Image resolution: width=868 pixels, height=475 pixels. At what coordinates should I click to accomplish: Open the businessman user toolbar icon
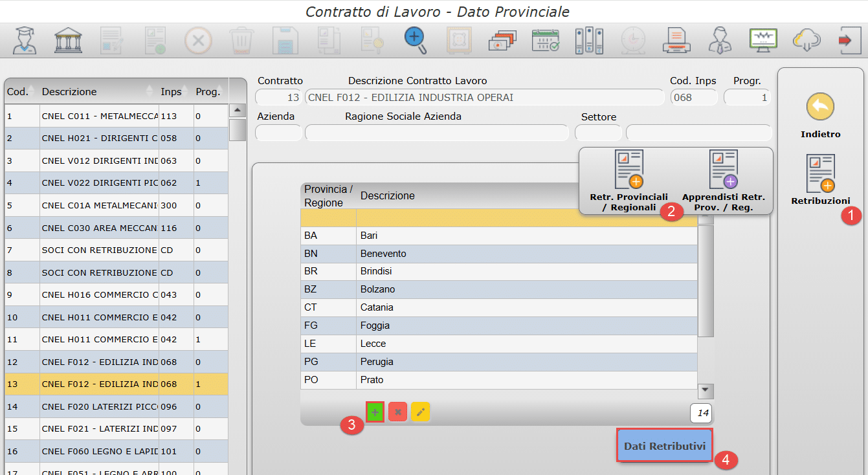(720, 41)
